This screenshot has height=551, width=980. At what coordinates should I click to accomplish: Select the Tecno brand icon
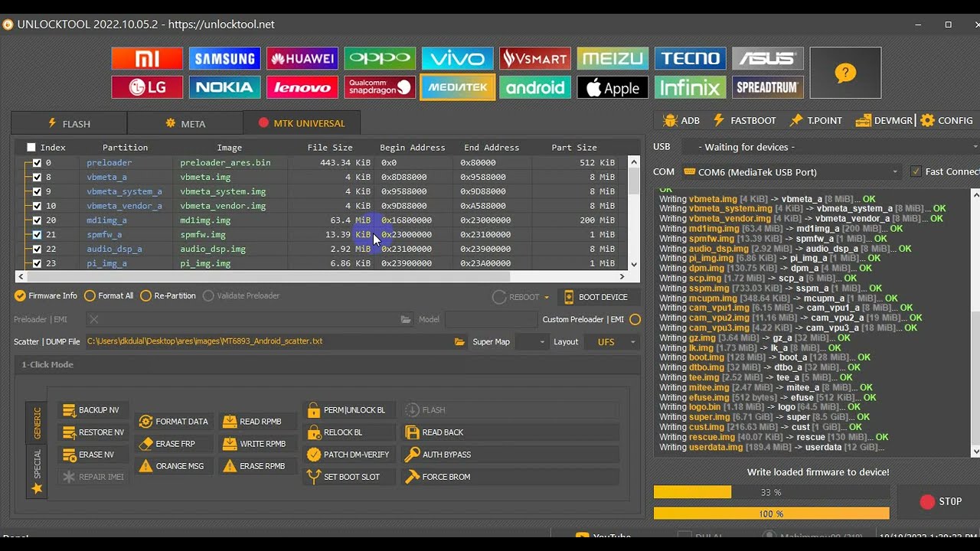point(690,59)
